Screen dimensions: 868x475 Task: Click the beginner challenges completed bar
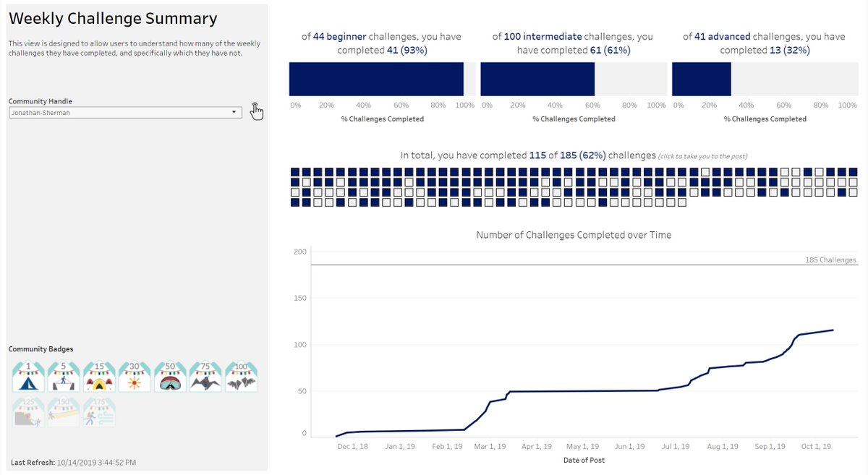(x=376, y=79)
